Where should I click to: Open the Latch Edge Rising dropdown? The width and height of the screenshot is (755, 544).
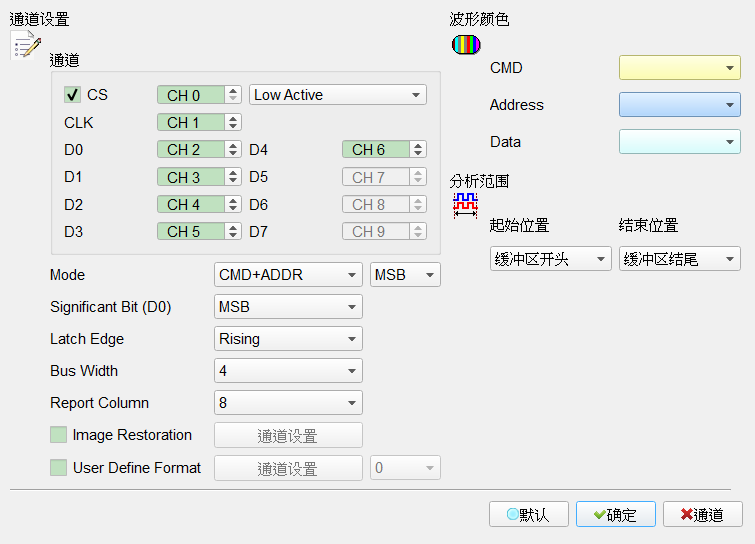288,339
